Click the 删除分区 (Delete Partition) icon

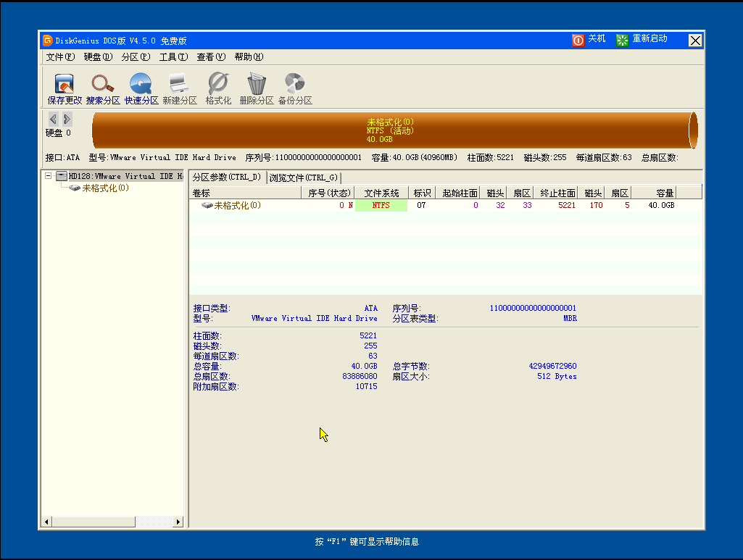[x=257, y=87]
